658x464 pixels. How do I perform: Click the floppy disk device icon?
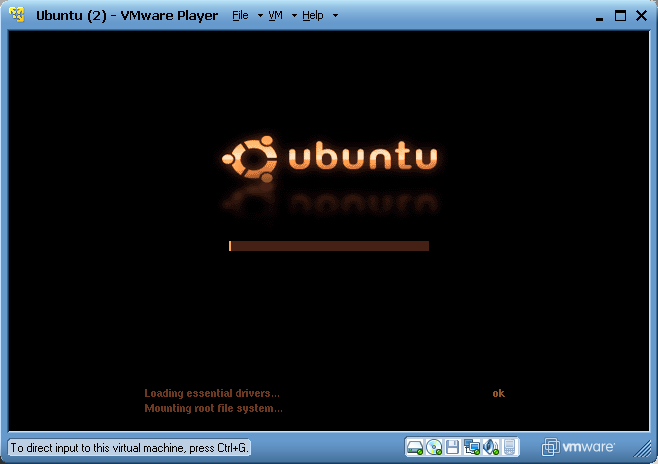tap(453, 447)
